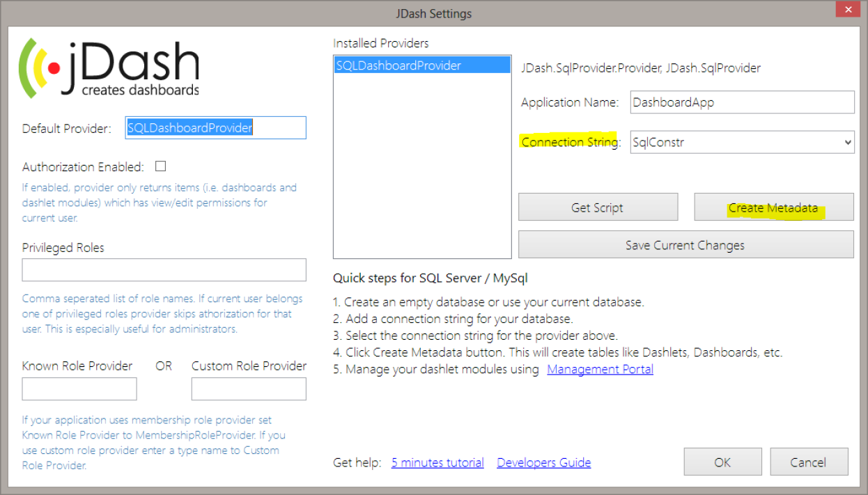Open the Connection String dropdown
868x495 pixels.
pos(742,142)
